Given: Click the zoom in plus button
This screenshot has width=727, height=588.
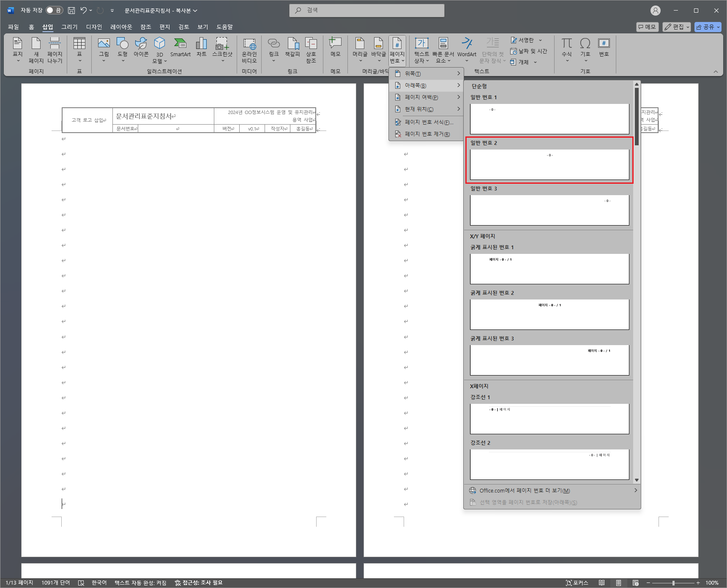Looking at the screenshot, I should pos(698,583).
